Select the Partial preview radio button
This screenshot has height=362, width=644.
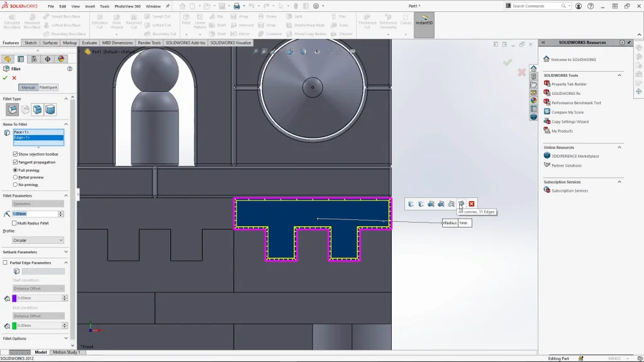pyautogui.click(x=16, y=177)
